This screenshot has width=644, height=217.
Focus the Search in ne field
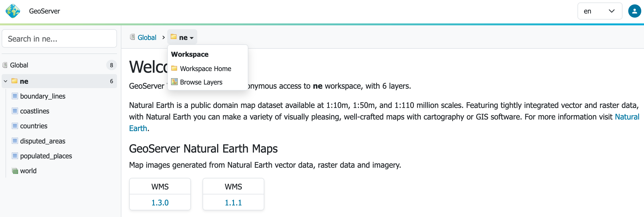tap(59, 39)
